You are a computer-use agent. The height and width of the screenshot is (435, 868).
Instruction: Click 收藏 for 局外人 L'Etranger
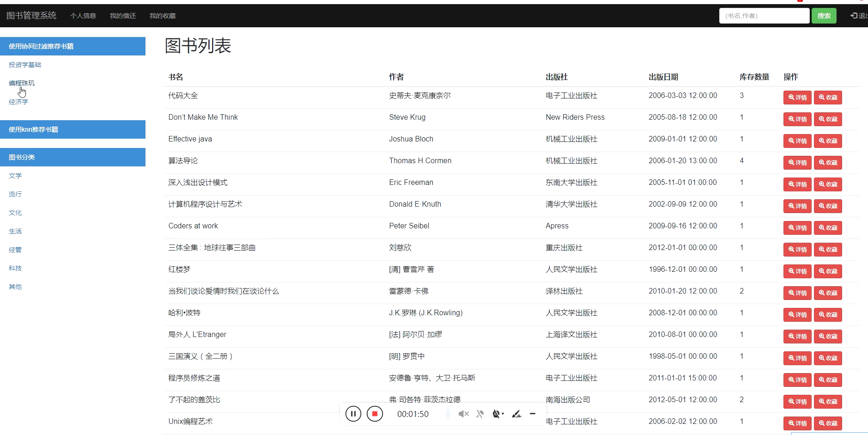pos(828,337)
